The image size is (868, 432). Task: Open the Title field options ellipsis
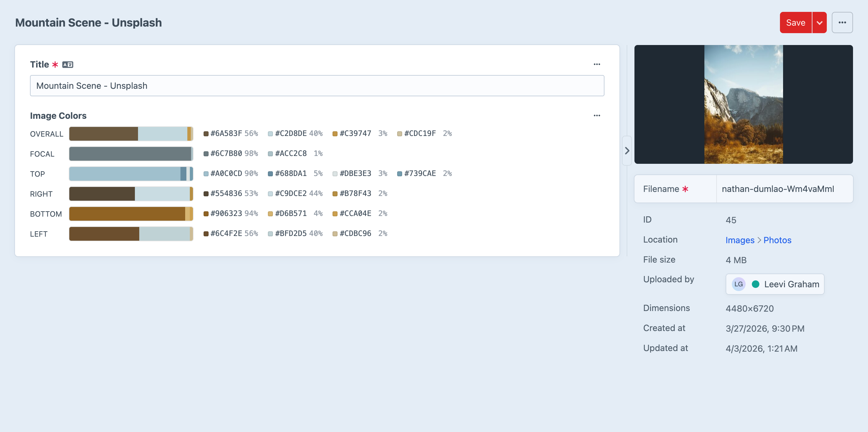597,64
